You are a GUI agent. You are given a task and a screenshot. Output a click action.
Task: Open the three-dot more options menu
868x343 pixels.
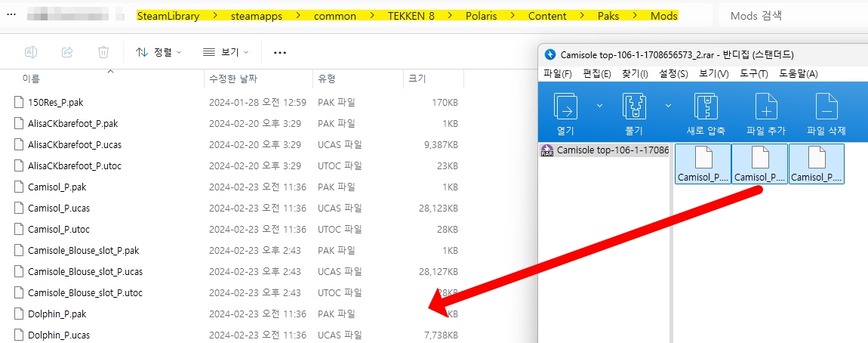[280, 53]
